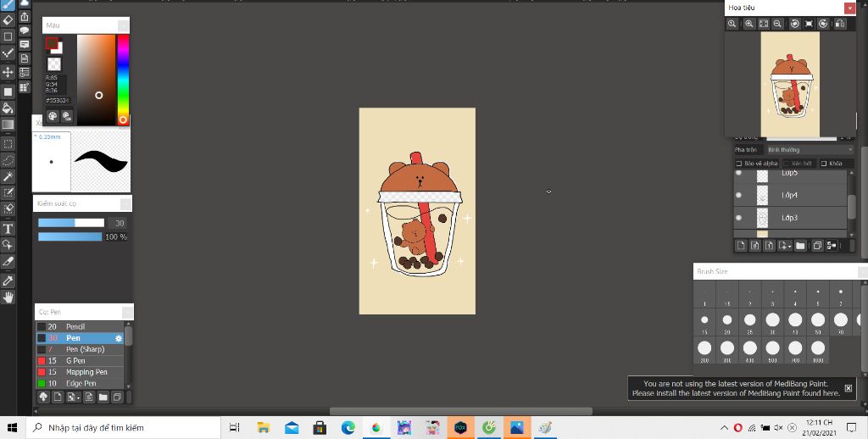868x439 pixels.
Task: Open the palette icon in color panel
Action: pyautogui.click(x=53, y=116)
